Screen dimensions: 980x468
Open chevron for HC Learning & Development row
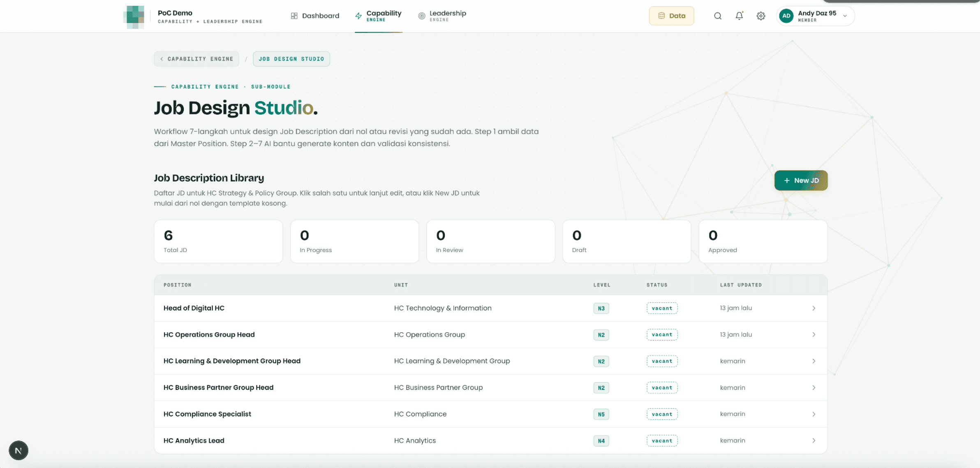(814, 361)
